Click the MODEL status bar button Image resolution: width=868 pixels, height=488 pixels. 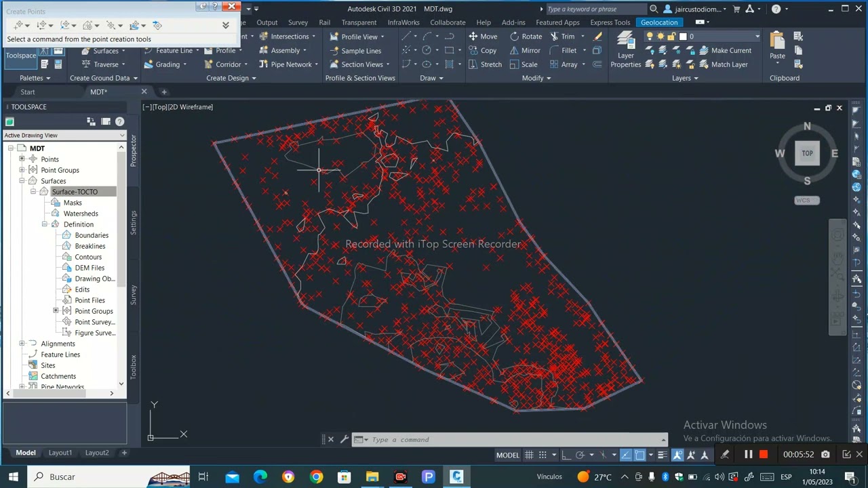click(x=507, y=455)
